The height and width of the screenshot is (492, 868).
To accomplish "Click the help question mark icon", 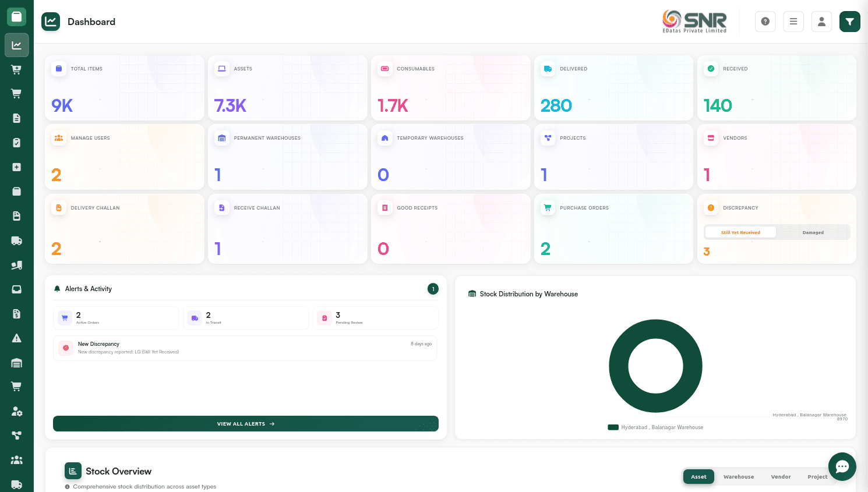I will pyautogui.click(x=765, y=22).
